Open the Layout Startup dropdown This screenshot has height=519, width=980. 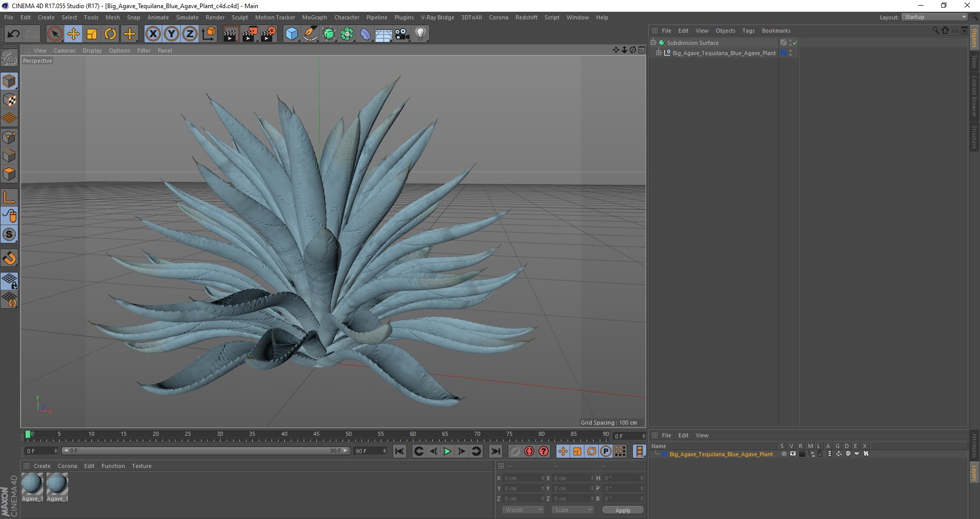tap(935, 17)
